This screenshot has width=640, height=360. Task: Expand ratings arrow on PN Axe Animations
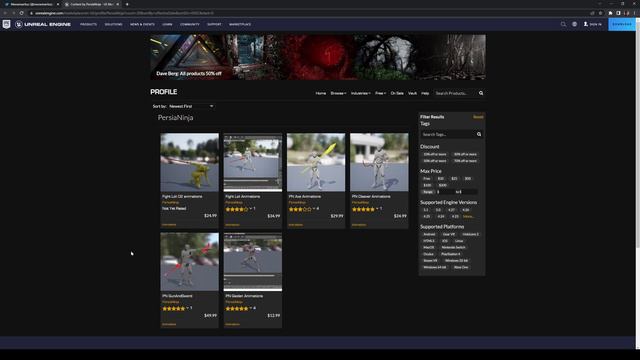(x=314, y=209)
